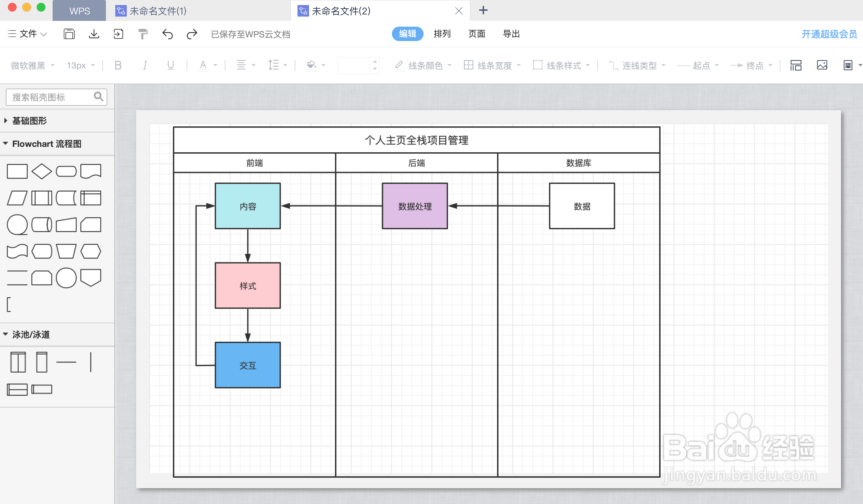Select the parallelogram data shape

(x=17, y=198)
